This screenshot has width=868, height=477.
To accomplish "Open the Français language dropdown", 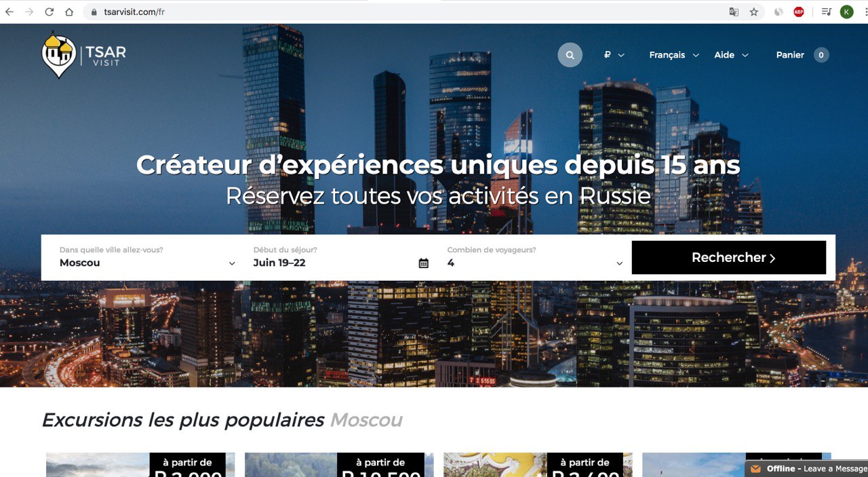I will point(674,55).
